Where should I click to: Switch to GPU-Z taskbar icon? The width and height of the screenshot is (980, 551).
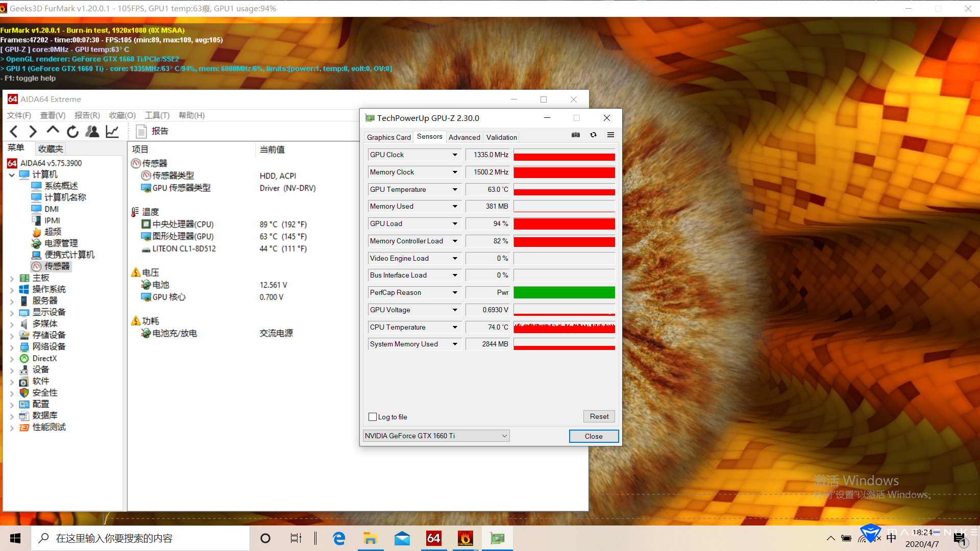click(497, 538)
